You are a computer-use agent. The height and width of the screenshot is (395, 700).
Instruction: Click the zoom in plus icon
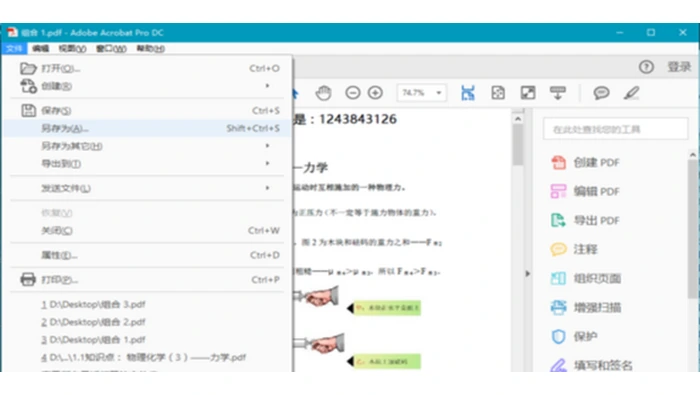(x=375, y=93)
